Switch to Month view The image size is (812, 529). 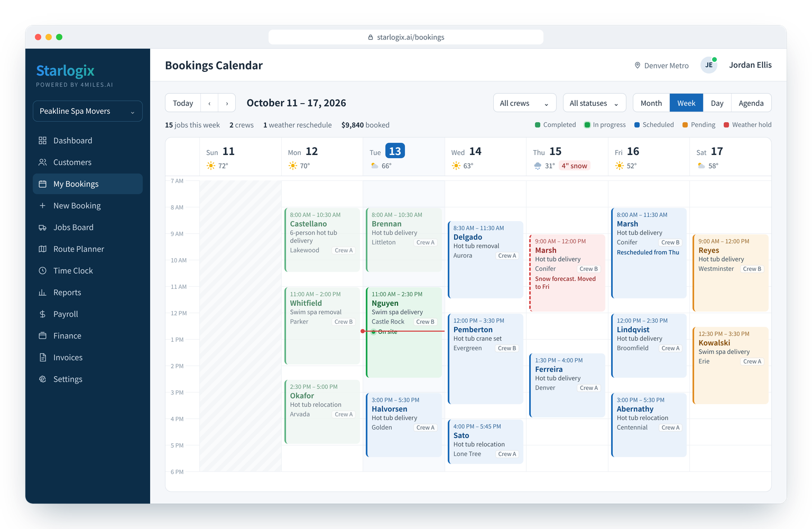pos(651,103)
